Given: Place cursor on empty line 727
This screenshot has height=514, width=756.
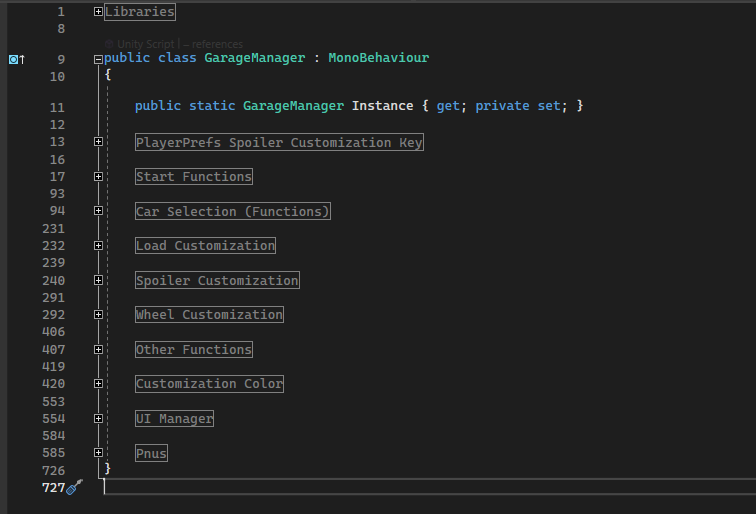Looking at the screenshot, I should 400,487.
